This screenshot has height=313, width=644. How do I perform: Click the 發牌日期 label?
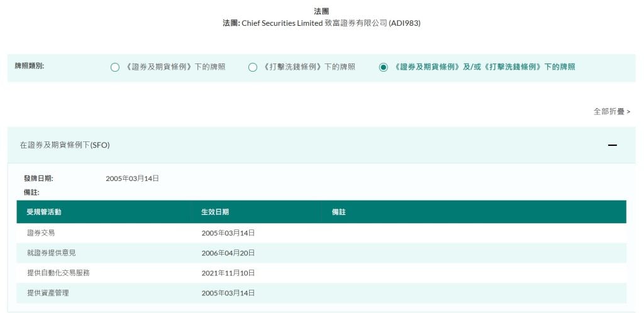pos(38,178)
